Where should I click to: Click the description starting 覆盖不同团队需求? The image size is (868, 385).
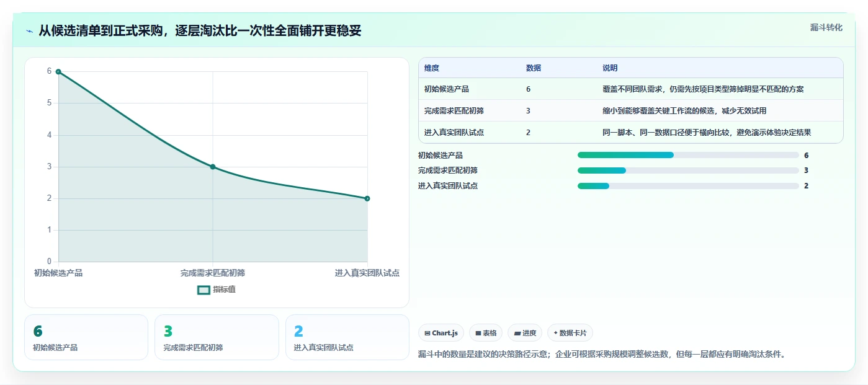click(703, 89)
